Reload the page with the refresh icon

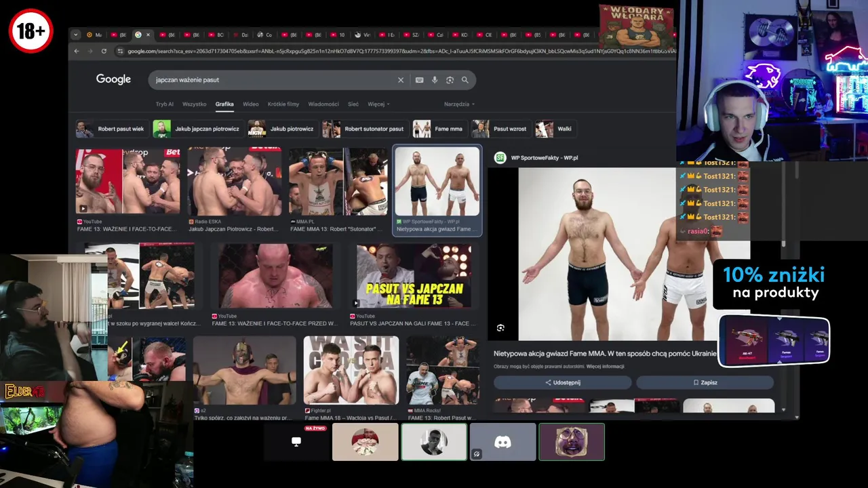[x=104, y=51]
